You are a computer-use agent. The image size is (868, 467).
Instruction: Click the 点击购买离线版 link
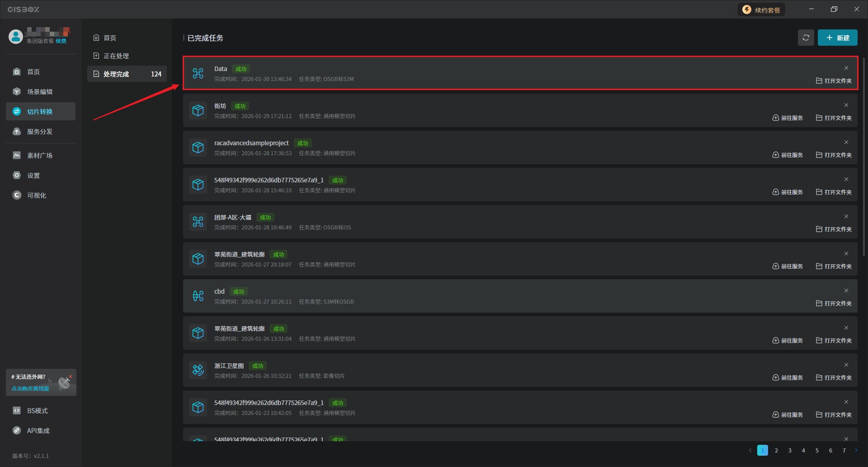30,389
